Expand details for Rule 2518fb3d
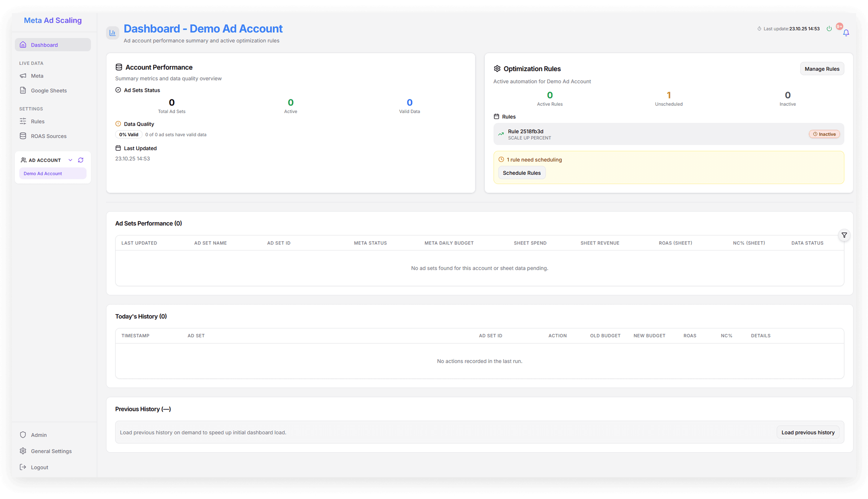The width and height of the screenshot is (868, 499). coord(526,131)
